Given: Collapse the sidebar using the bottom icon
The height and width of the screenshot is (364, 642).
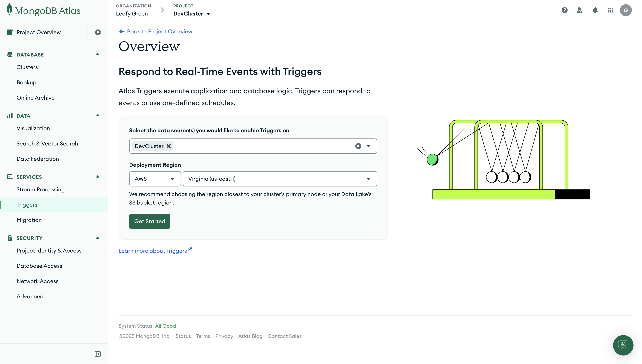Looking at the screenshot, I should coord(98,354).
